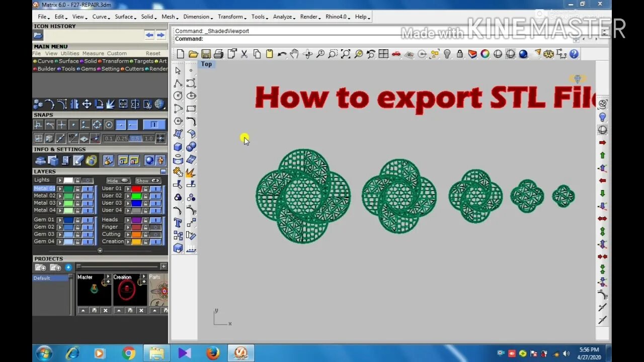The width and height of the screenshot is (644, 362).
Task: Select the Box solid tool in side toolbar
Action: 178,147
